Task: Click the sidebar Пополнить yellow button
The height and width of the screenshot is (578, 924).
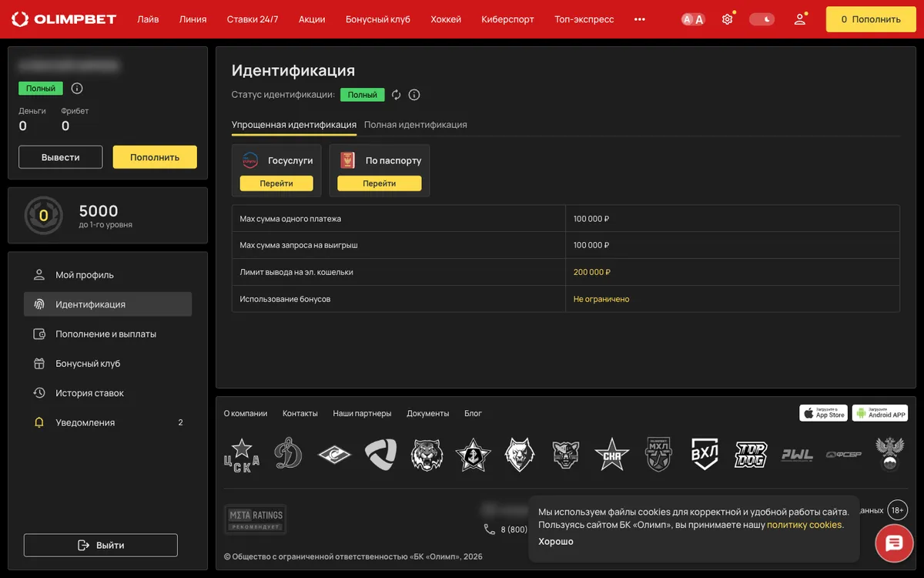Action: [x=155, y=157]
